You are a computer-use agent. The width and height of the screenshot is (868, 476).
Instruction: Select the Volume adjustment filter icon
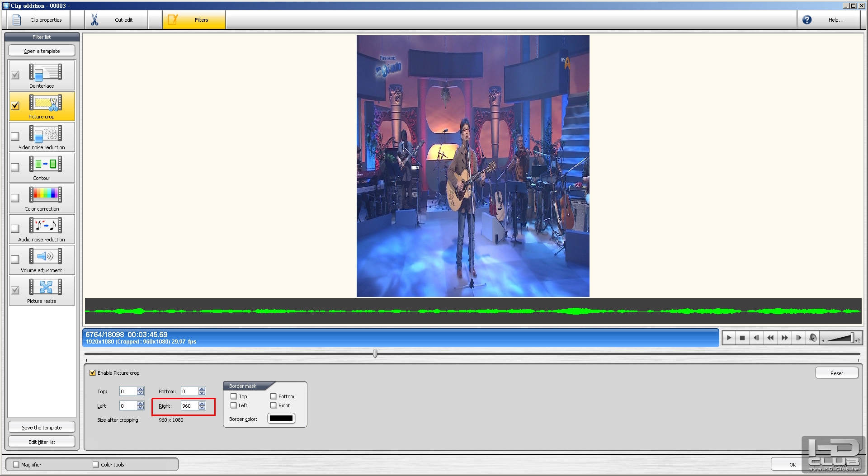pos(46,256)
